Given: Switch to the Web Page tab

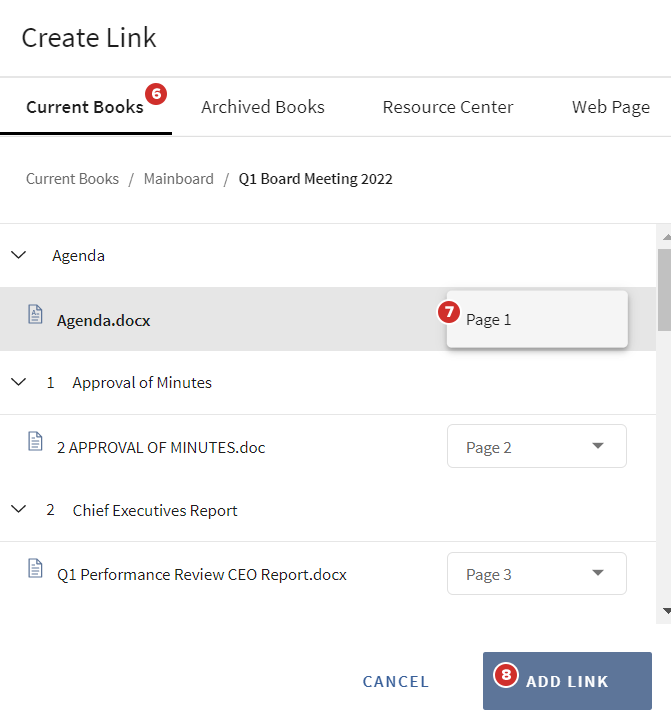Looking at the screenshot, I should [x=610, y=107].
